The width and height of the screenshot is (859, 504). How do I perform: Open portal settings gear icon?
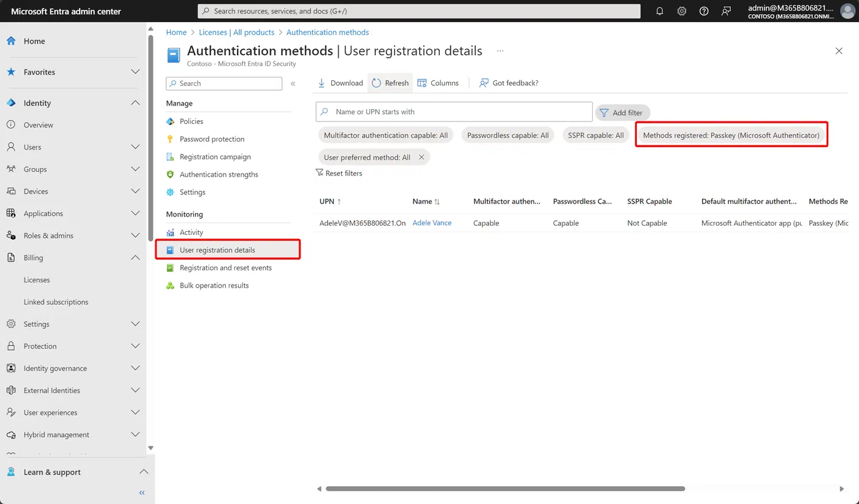(682, 11)
